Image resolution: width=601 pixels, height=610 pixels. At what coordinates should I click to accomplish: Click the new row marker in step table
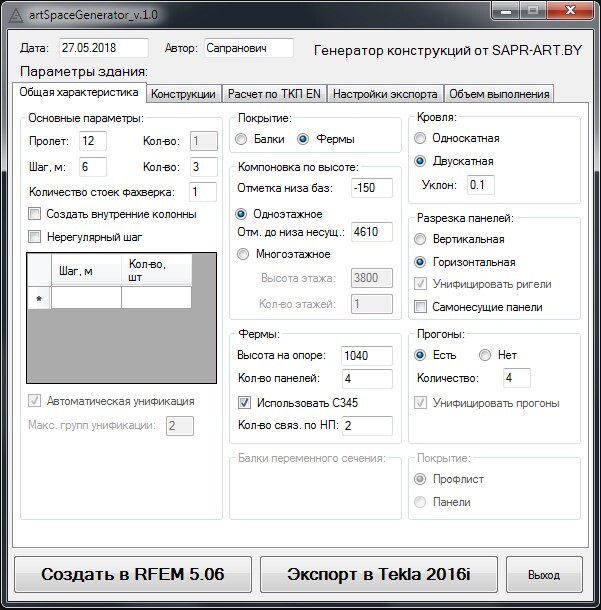38,298
